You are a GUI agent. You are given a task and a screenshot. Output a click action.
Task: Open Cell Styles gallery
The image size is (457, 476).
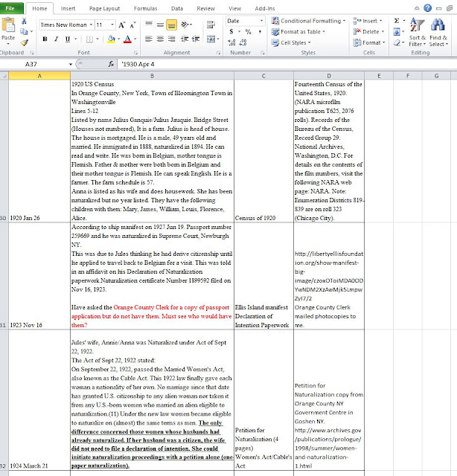coord(291,43)
